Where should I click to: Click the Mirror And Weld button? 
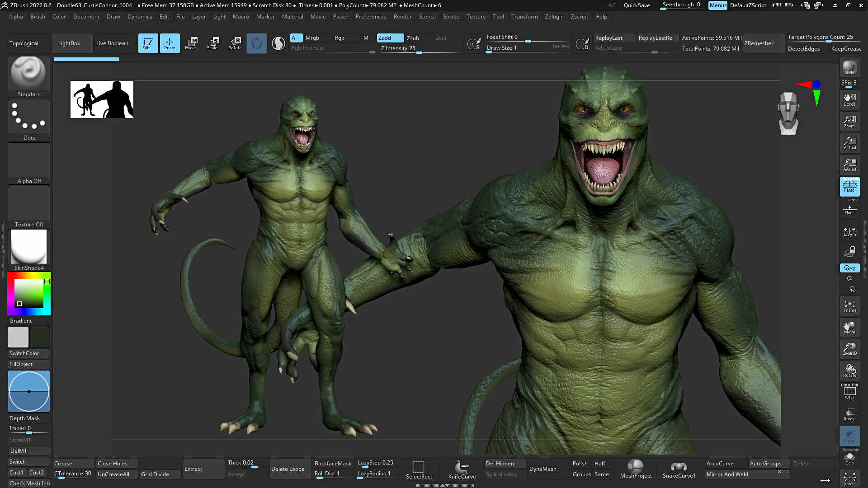(x=747, y=474)
